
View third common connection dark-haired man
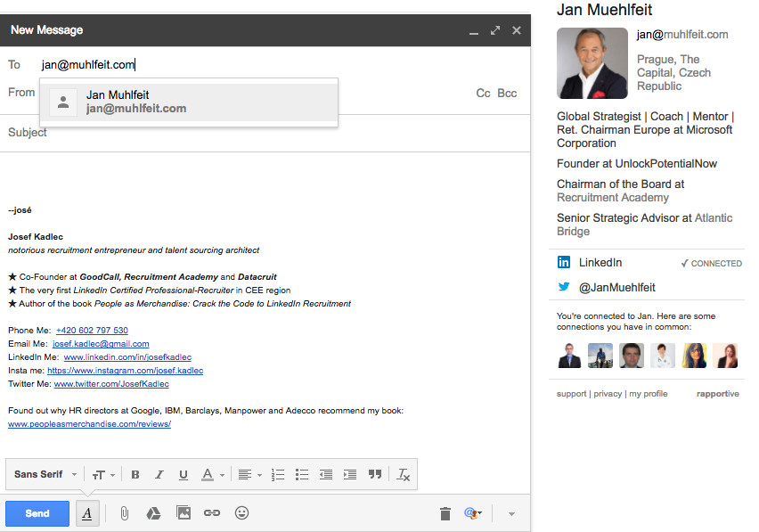(x=632, y=356)
